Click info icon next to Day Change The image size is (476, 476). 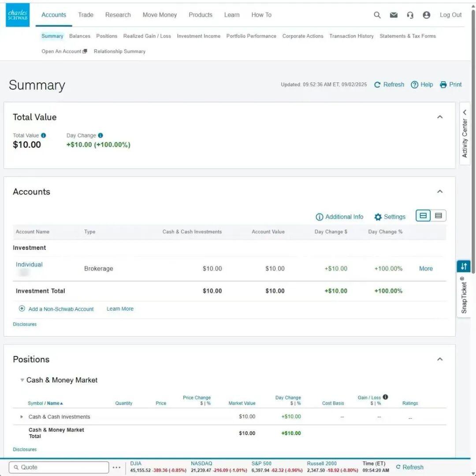click(x=100, y=135)
